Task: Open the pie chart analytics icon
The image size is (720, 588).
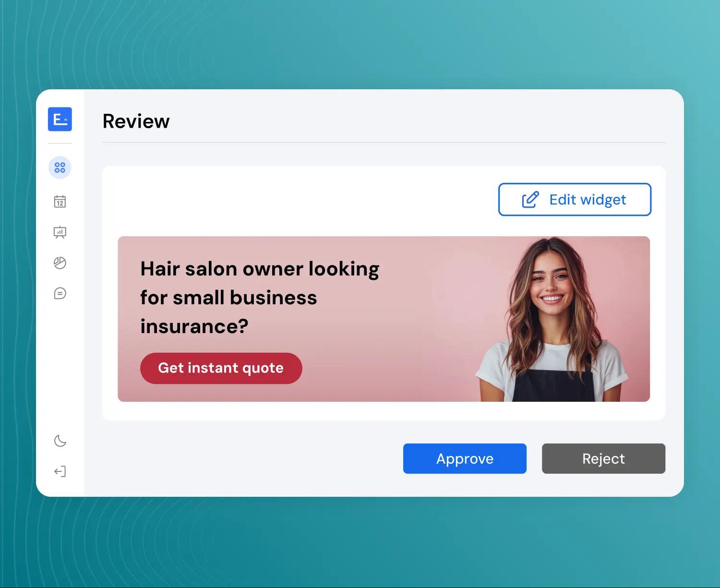Action: 60,263
